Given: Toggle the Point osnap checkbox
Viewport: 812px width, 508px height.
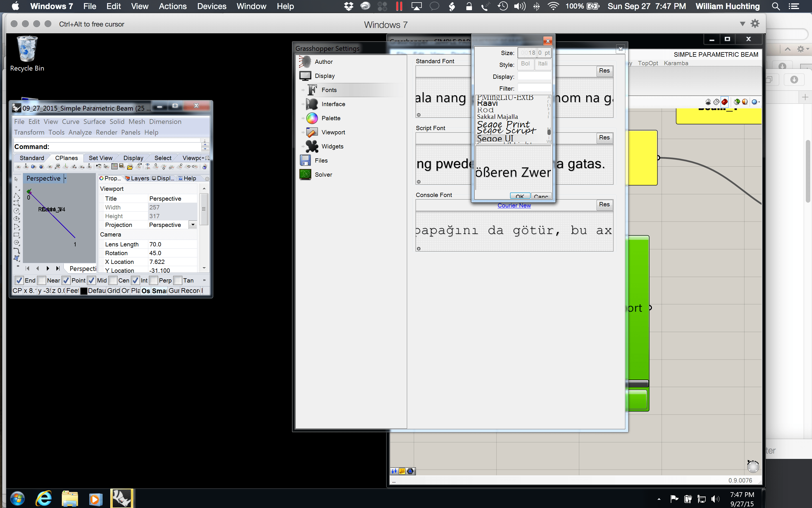Looking at the screenshot, I should [66, 281].
